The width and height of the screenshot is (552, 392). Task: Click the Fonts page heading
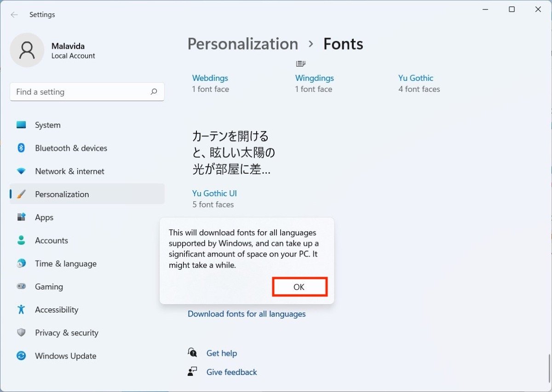point(343,44)
